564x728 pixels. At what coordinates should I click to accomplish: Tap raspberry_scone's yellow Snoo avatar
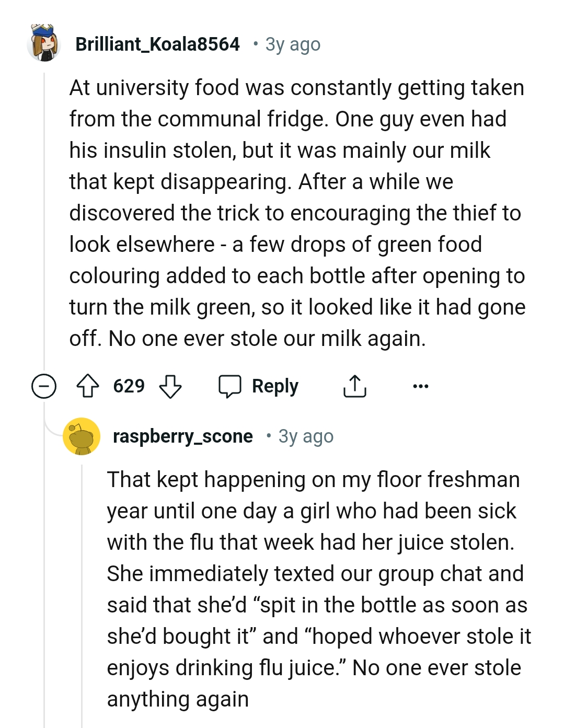pyautogui.click(x=81, y=436)
